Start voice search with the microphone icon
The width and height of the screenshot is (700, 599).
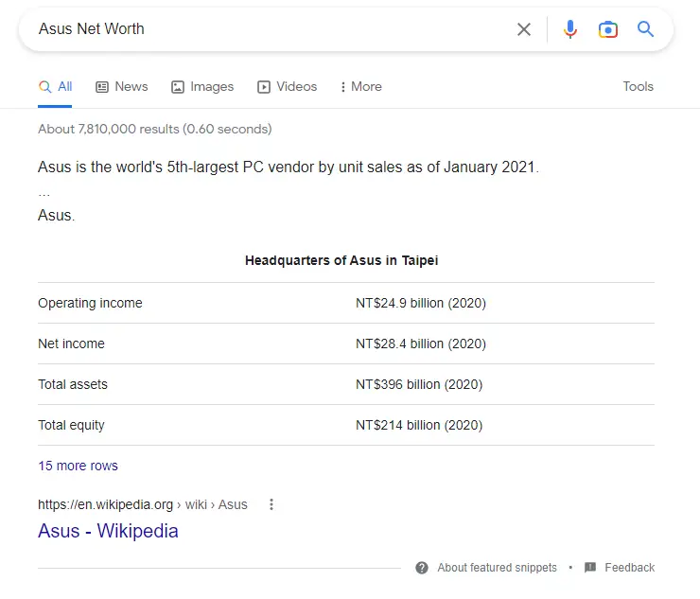point(570,29)
